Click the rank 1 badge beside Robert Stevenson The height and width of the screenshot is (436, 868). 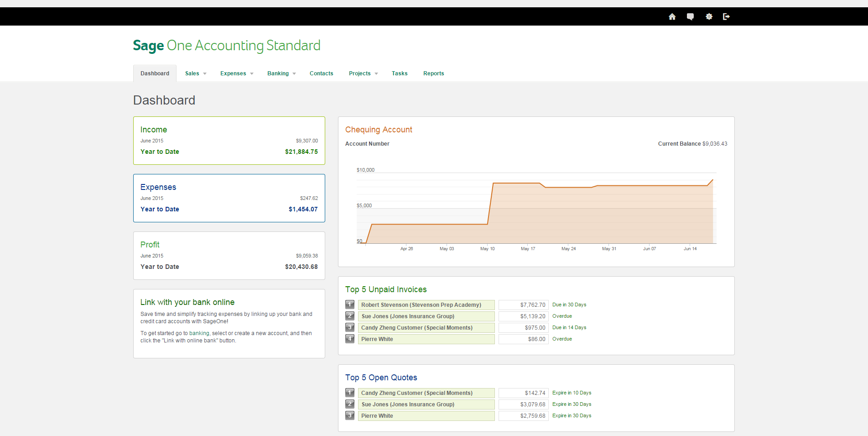350,305
